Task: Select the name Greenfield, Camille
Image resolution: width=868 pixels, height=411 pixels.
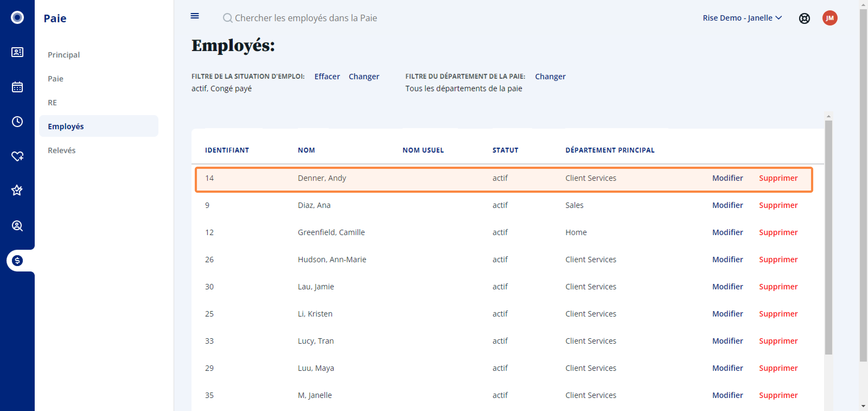Action: point(331,232)
